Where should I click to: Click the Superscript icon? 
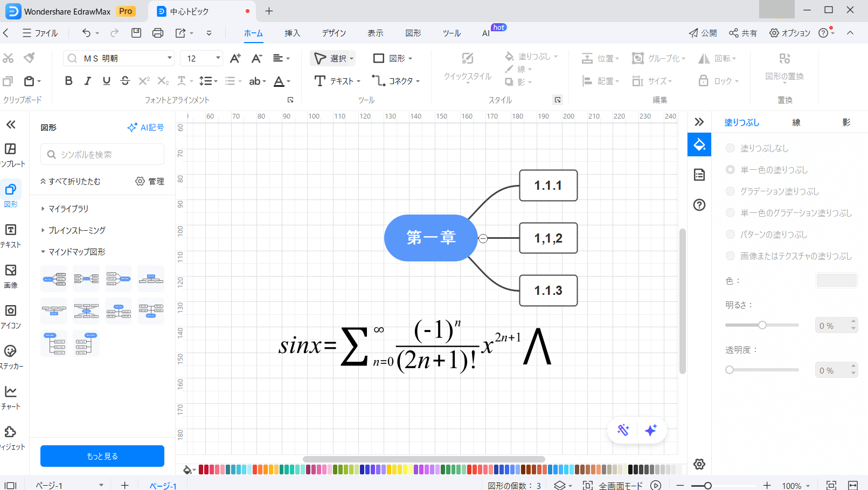click(144, 81)
